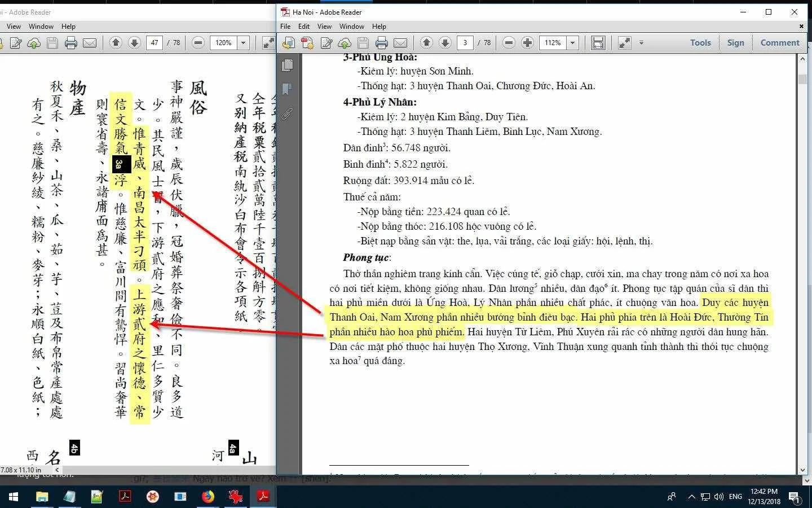Open Window menu in the back Reader window
The image size is (812, 508).
pos(41,27)
